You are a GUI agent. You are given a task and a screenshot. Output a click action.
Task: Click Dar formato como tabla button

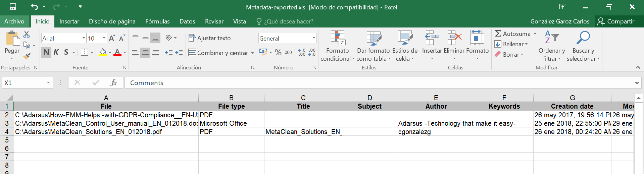point(373,46)
